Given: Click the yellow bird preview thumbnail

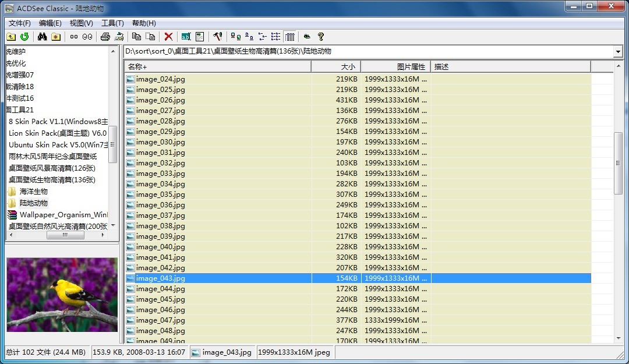Looking at the screenshot, I should point(62,295).
